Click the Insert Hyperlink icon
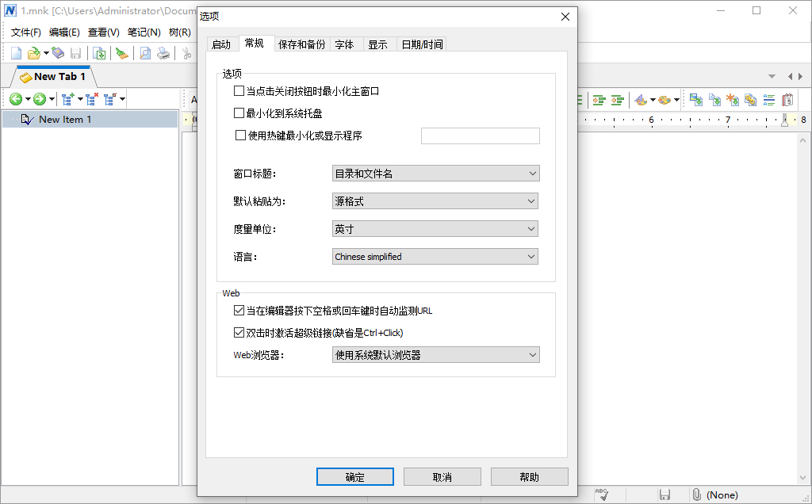Screen dimensions: 812x504 pyautogui.click(x=749, y=99)
